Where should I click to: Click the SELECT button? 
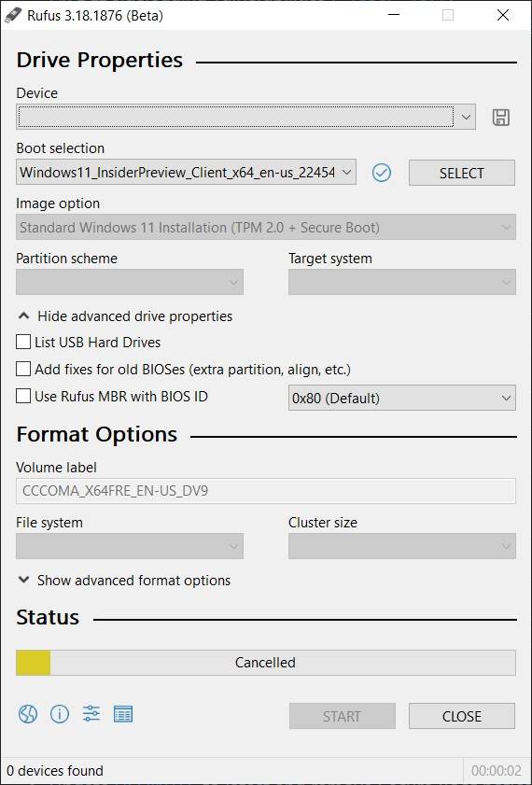pyautogui.click(x=461, y=173)
